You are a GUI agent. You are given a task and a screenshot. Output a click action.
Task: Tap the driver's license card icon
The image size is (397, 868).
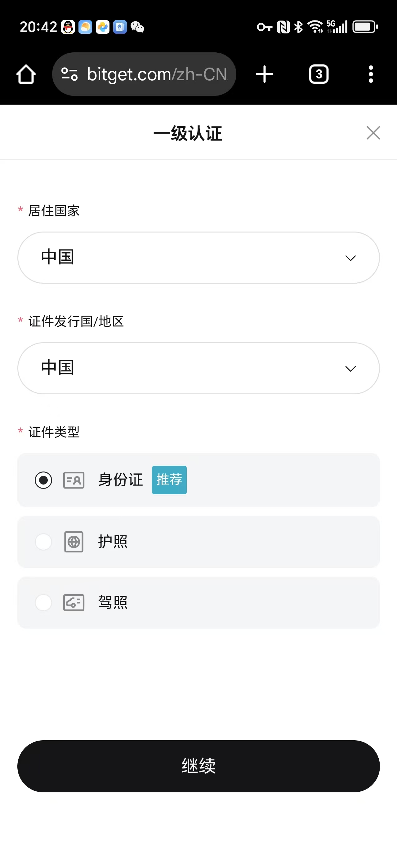[74, 602]
